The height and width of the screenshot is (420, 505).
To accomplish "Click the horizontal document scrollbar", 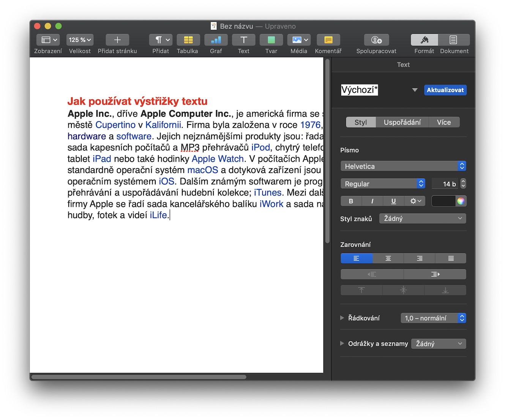I will tap(139, 377).
